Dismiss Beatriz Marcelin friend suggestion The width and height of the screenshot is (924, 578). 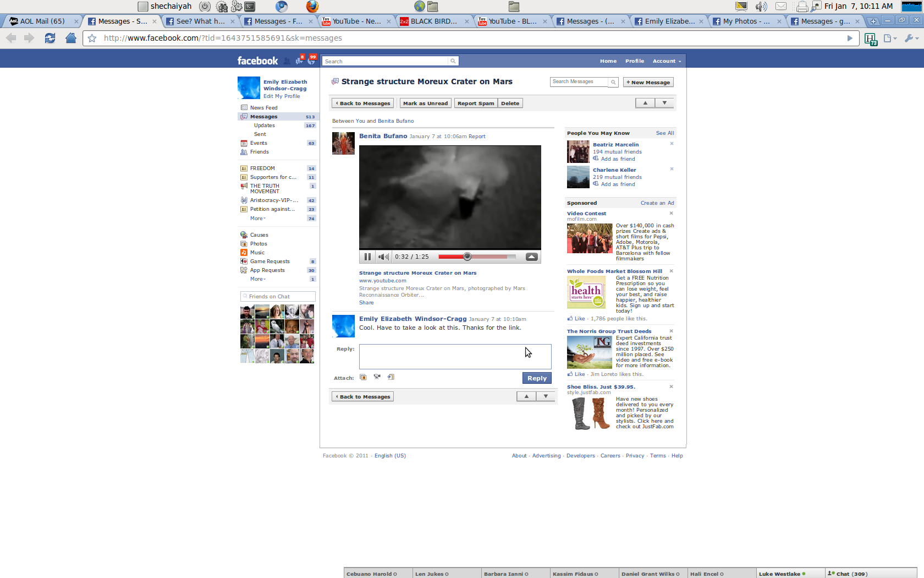point(672,144)
